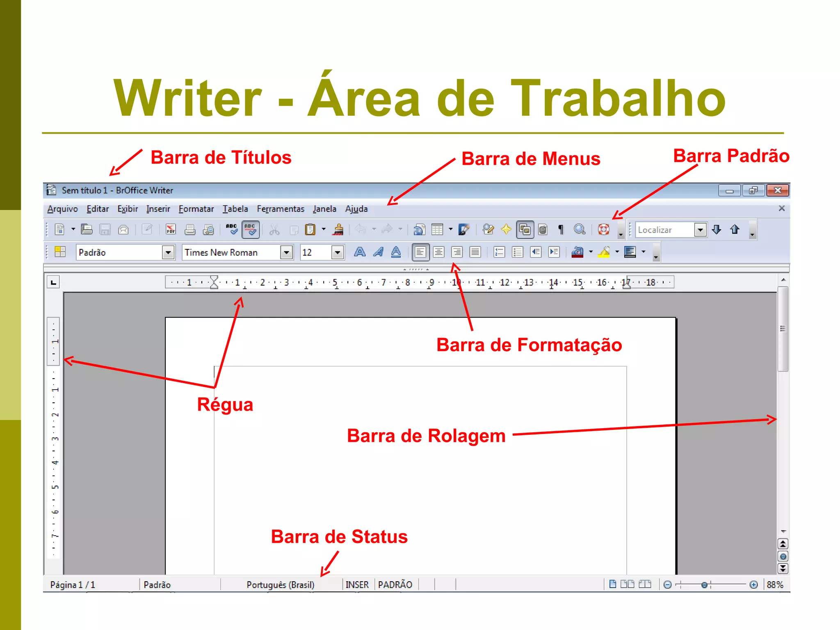Screen dimensions: 840x630
Task: Open Page Preview icon
Action: coord(208,229)
